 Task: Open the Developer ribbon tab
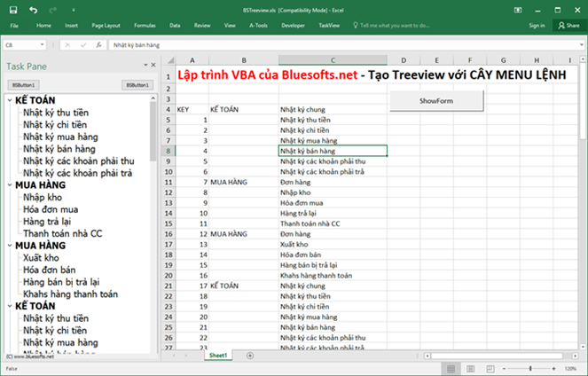tap(293, 26)
